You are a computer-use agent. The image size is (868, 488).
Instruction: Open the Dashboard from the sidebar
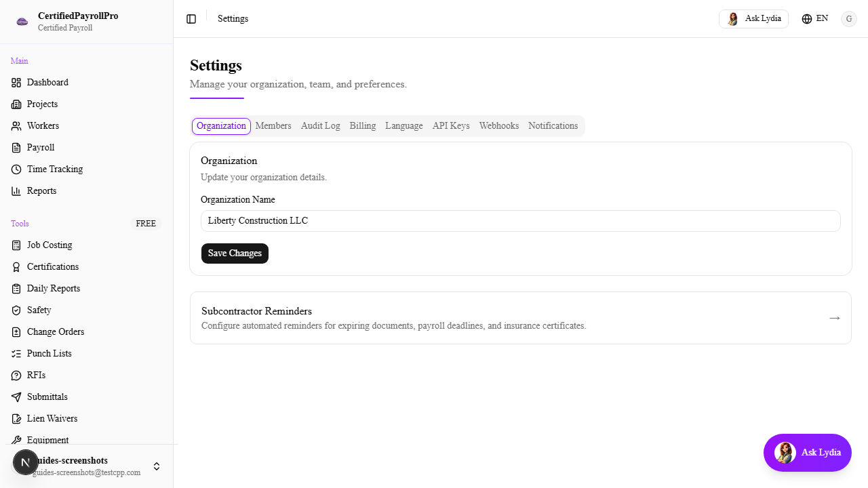(47, 82)
